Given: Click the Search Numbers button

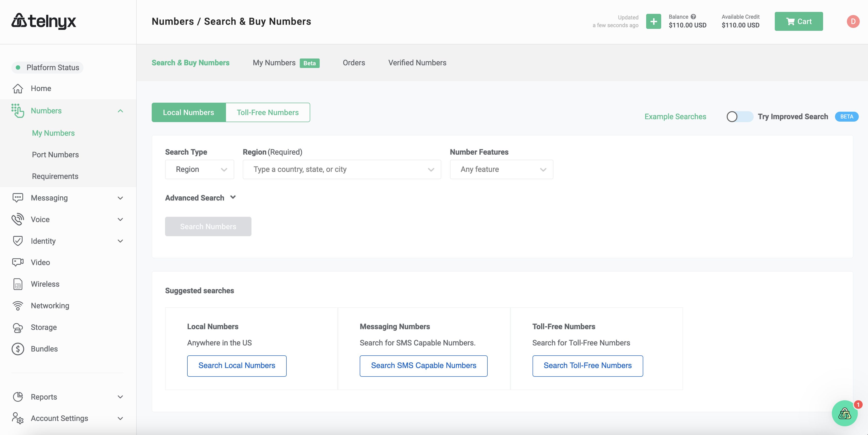Looking at the screenshot, I should point(208,226).
